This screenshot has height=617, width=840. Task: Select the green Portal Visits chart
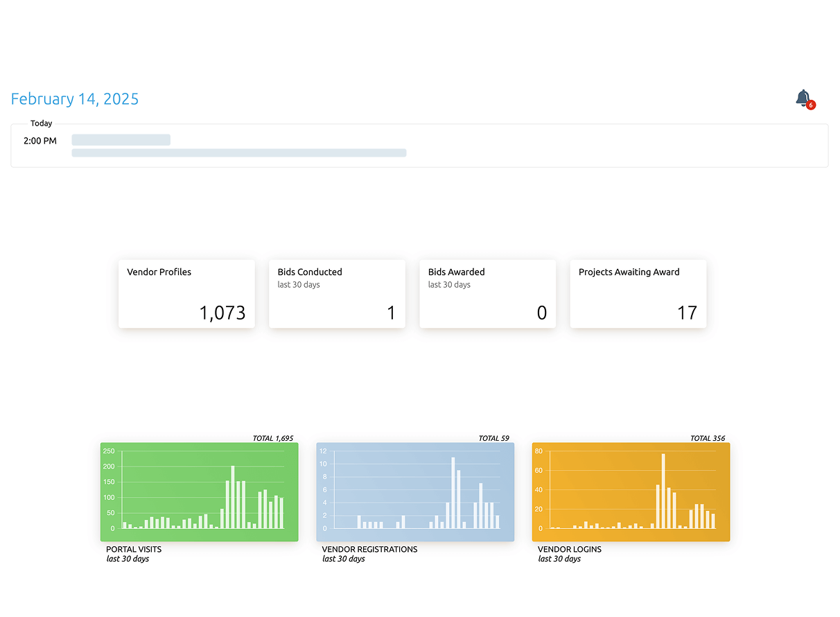pos(200,492)
